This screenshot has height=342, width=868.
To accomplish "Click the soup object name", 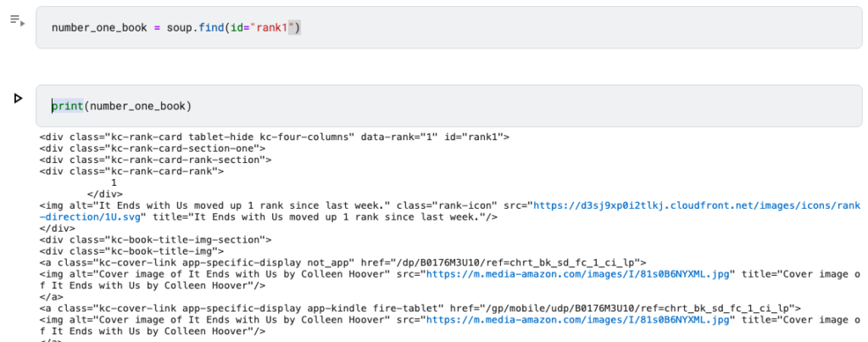I will click(x=180, y=28).
